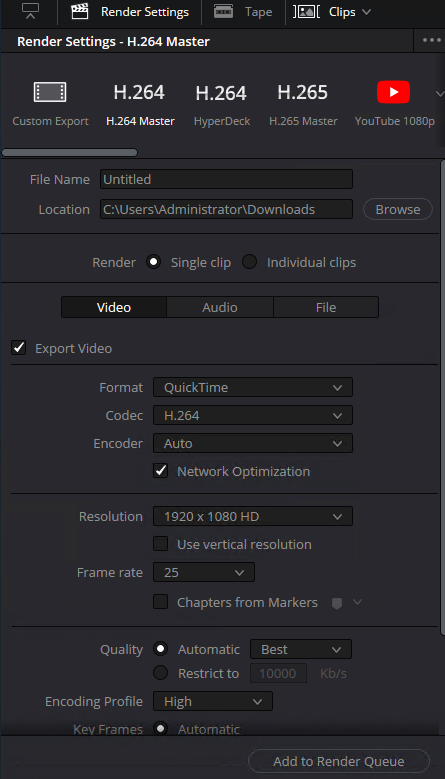Select the Single clip render option
The width and height of the screenshot is (445, 779).
pyautogui.click(x=153, y=262)
